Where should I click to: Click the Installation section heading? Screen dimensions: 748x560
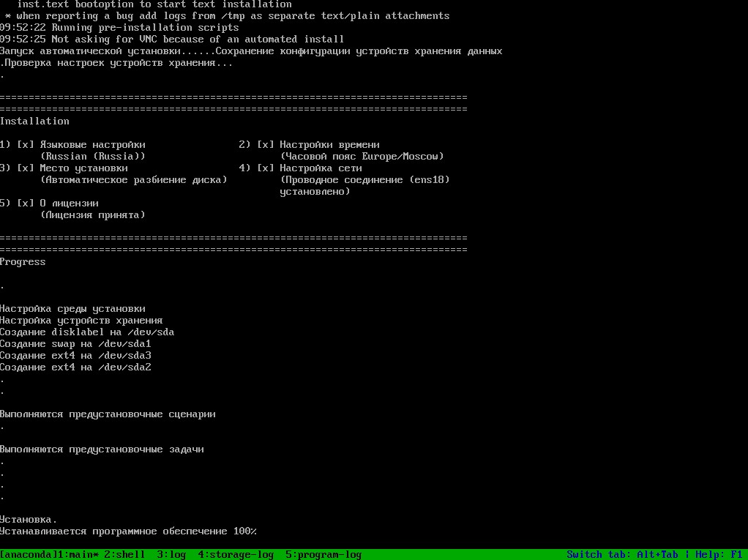(34, 122)
